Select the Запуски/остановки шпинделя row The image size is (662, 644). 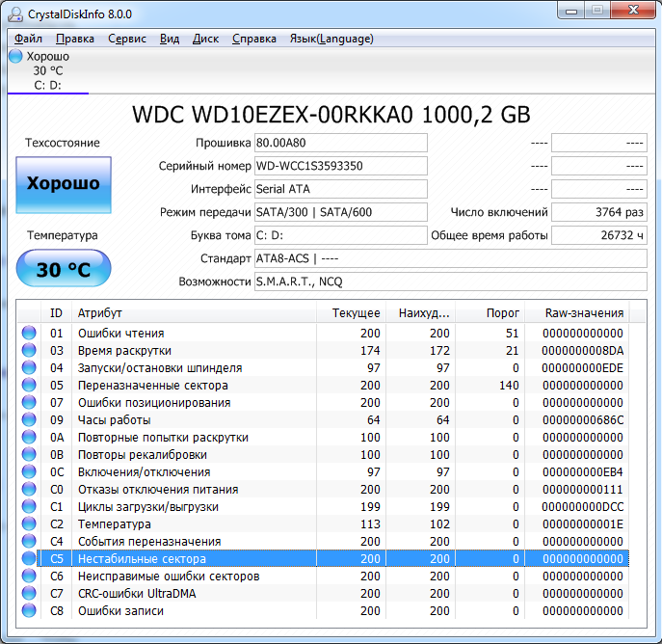coord(323,367)
